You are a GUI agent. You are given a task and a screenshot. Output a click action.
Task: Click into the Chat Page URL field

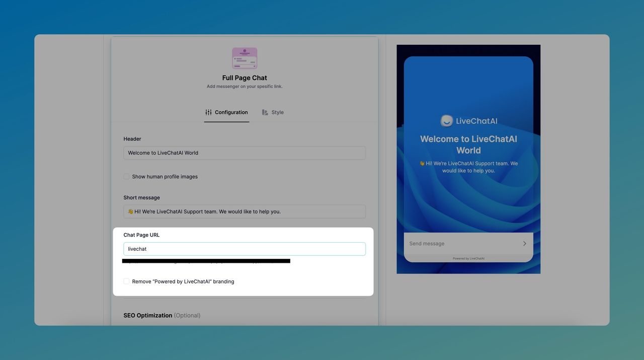click(x=245, y=249)
